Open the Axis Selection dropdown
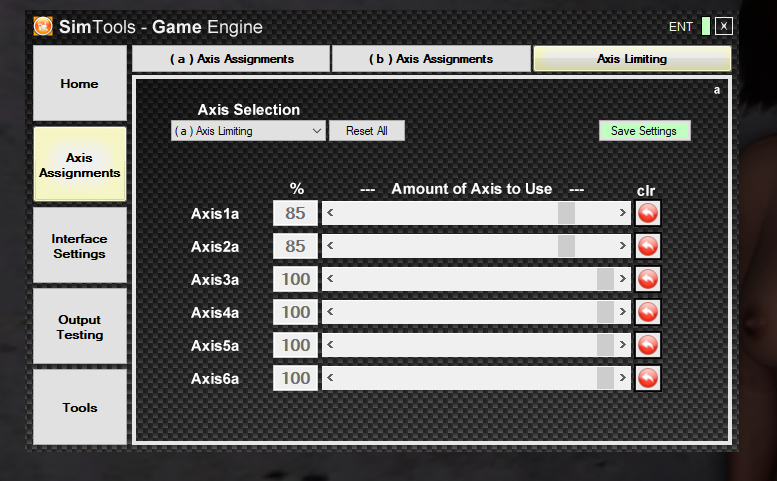777x481 pixels. 248,131
